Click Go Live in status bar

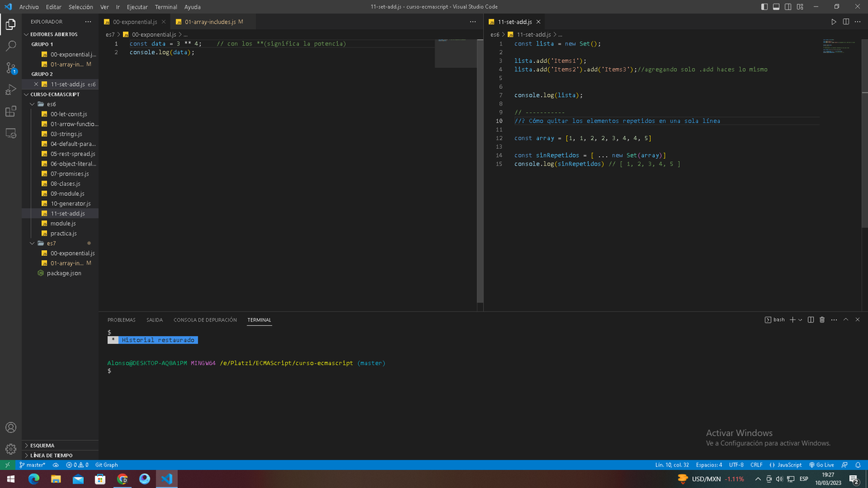(821, 465)
